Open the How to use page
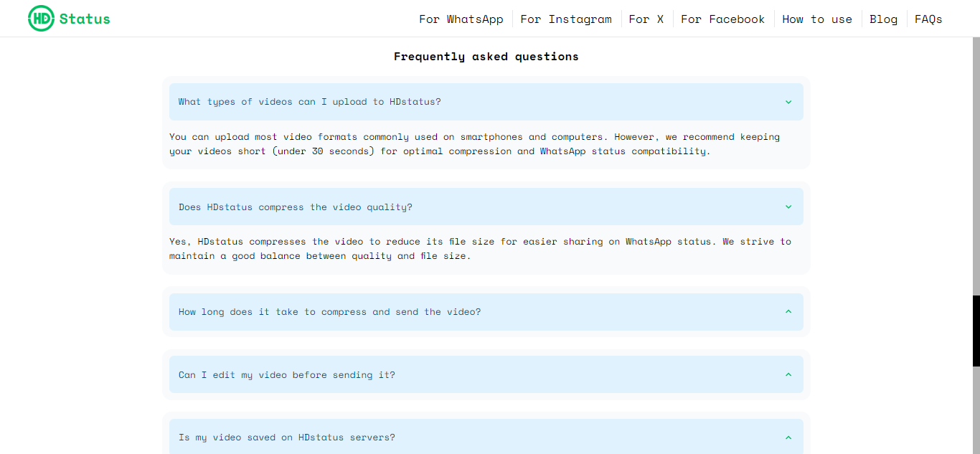The width and height of the screenshot is (980, 454). click(x=817, y=19)
